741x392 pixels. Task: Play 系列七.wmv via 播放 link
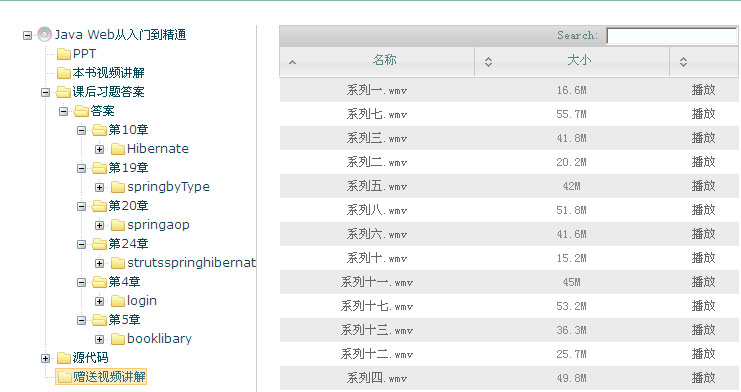tap(704, 114)
